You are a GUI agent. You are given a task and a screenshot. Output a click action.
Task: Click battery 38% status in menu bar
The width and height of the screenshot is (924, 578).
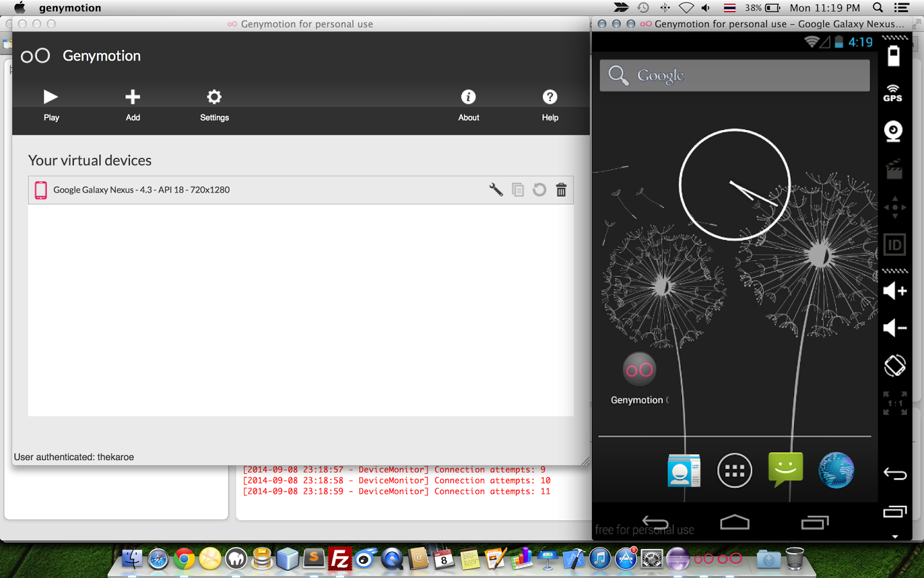(762, 8)
